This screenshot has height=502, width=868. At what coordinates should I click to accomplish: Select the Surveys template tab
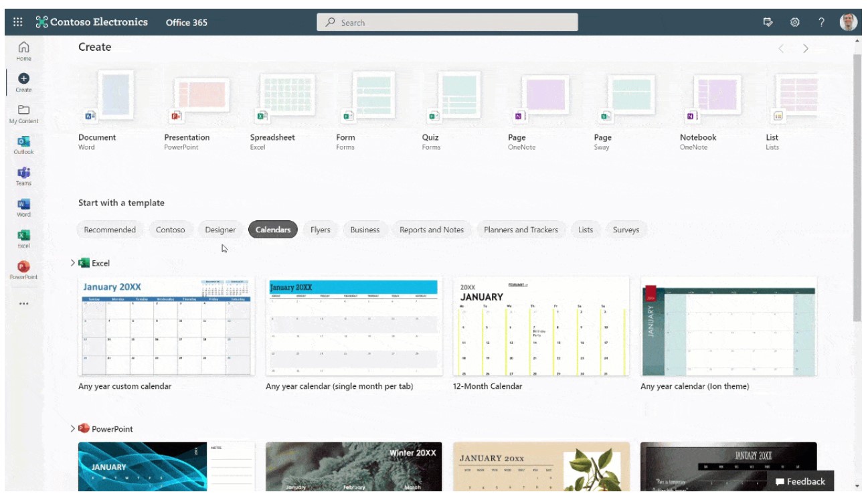point(626,230)
